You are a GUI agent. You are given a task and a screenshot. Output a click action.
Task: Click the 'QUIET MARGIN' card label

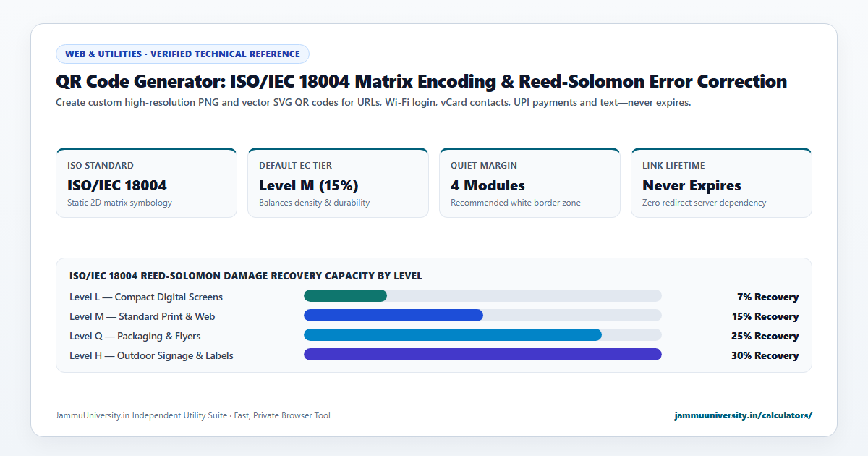pyautogui.click(x=484, y=166)
